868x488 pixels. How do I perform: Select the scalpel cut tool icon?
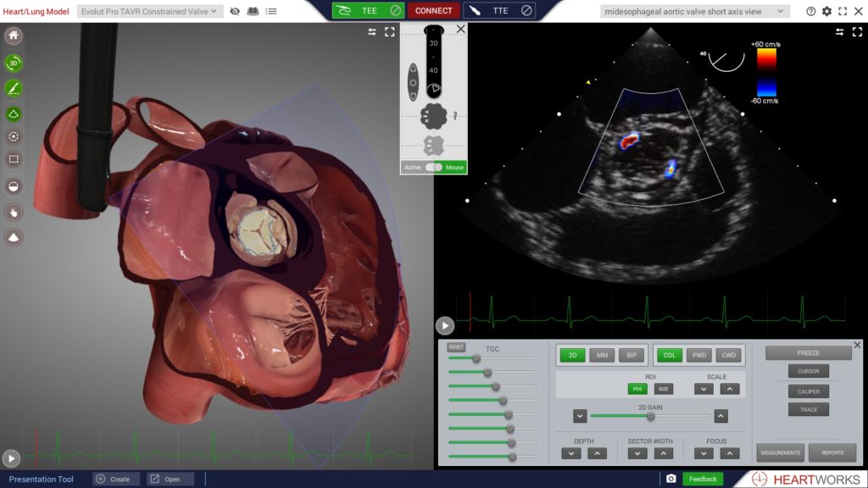[x=14, y=88]
